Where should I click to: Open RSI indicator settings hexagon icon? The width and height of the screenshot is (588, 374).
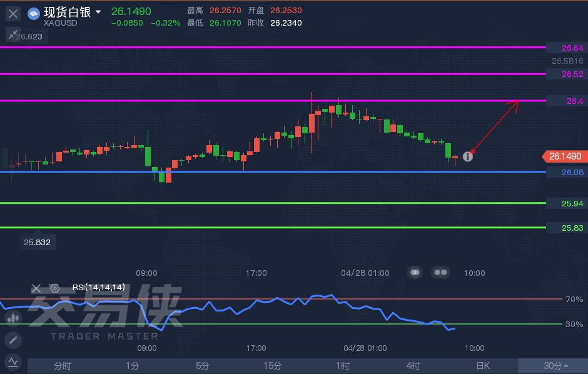point(55,288)
